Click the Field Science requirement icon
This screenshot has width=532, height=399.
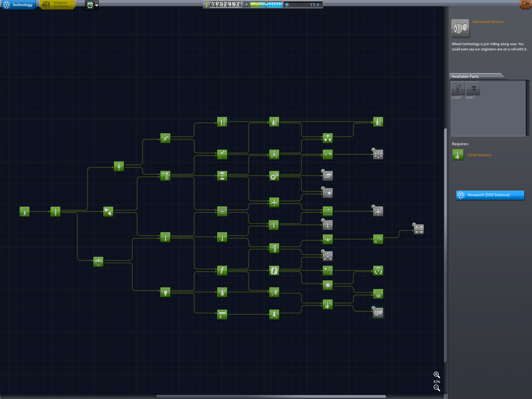point(458,155)
